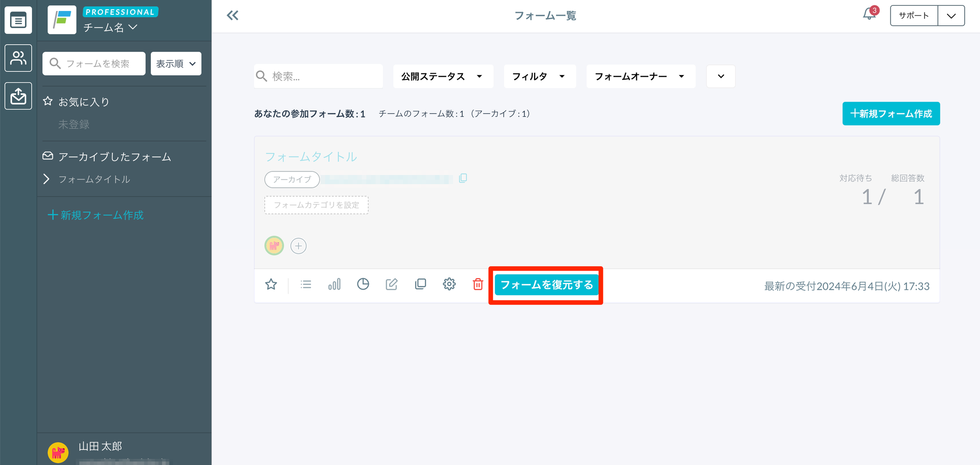This screenshot has height=465, width=980.
Task: Delete the form with red trash icon
Action: [478, 284]
